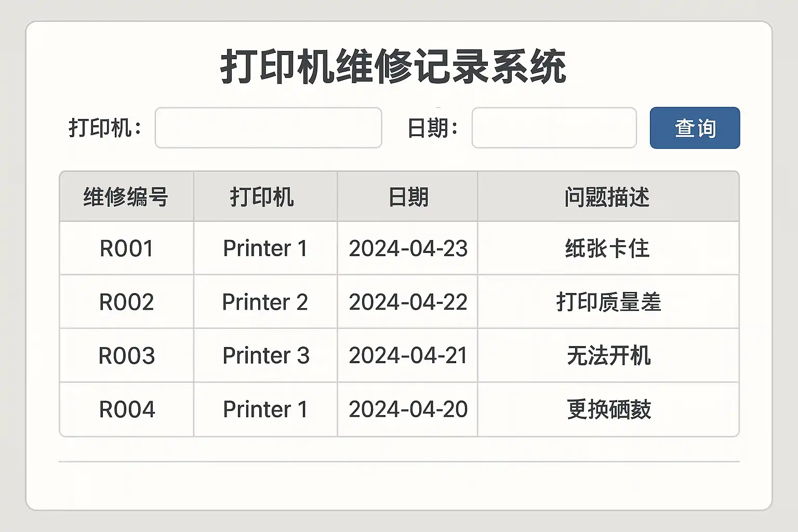Image resolution: width=798 pixels, height=532 pixels.
Task: Click the date 2024-04-21 cell
Action: (x=408, y=356)
